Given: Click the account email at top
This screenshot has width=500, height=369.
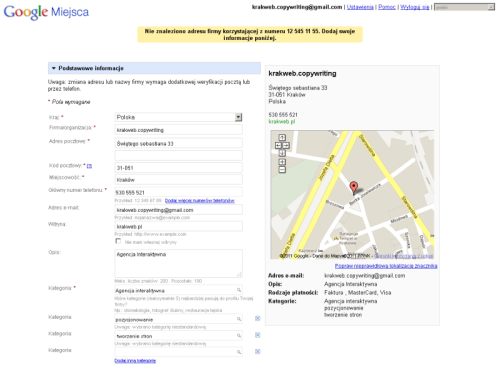Looking at the screenshot, I should 297,7.
